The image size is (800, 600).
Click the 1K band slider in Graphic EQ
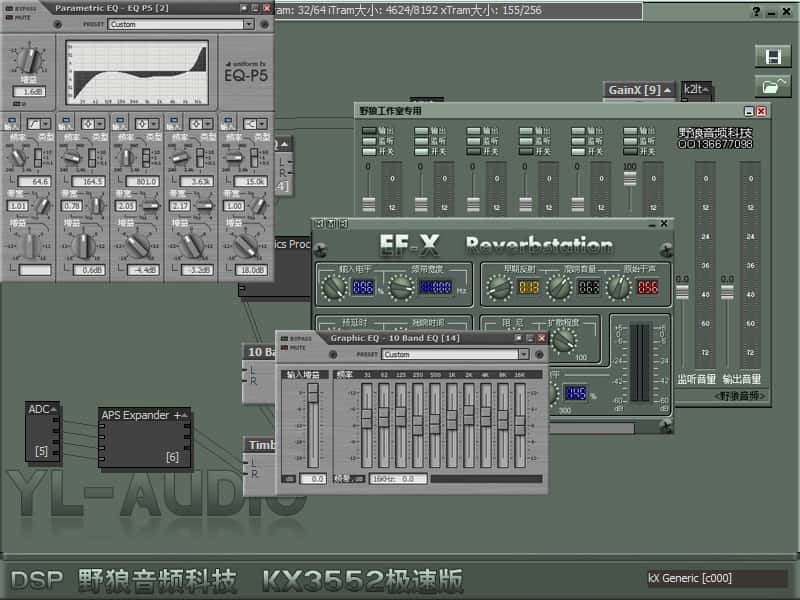(x=452, y=424)
